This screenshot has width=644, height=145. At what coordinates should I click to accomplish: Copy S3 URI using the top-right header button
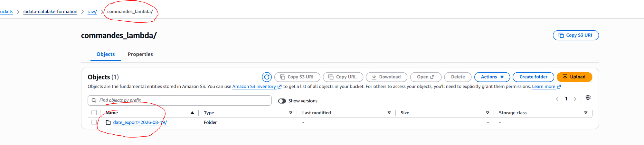pyautogui.click(x=576, y=35)
